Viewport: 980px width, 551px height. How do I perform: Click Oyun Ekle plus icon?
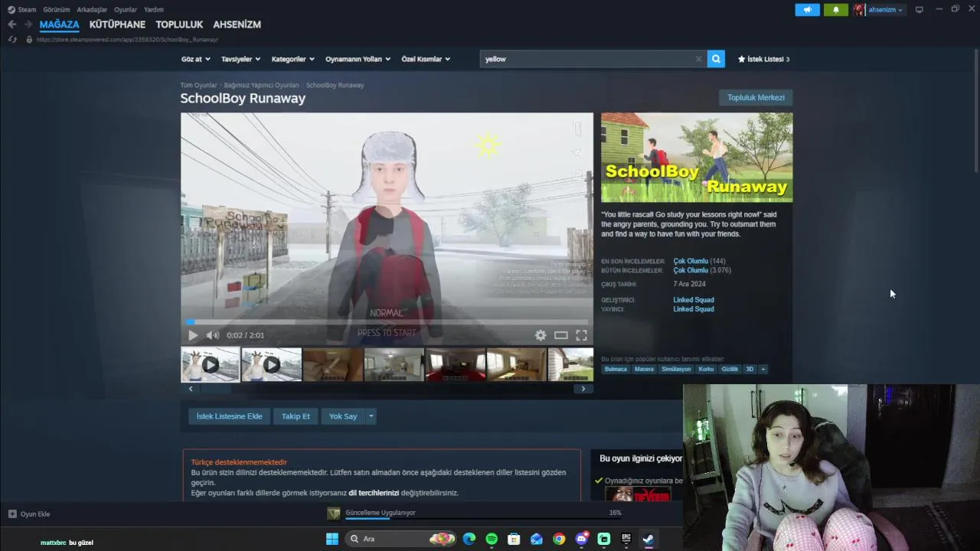pos(12,514)
